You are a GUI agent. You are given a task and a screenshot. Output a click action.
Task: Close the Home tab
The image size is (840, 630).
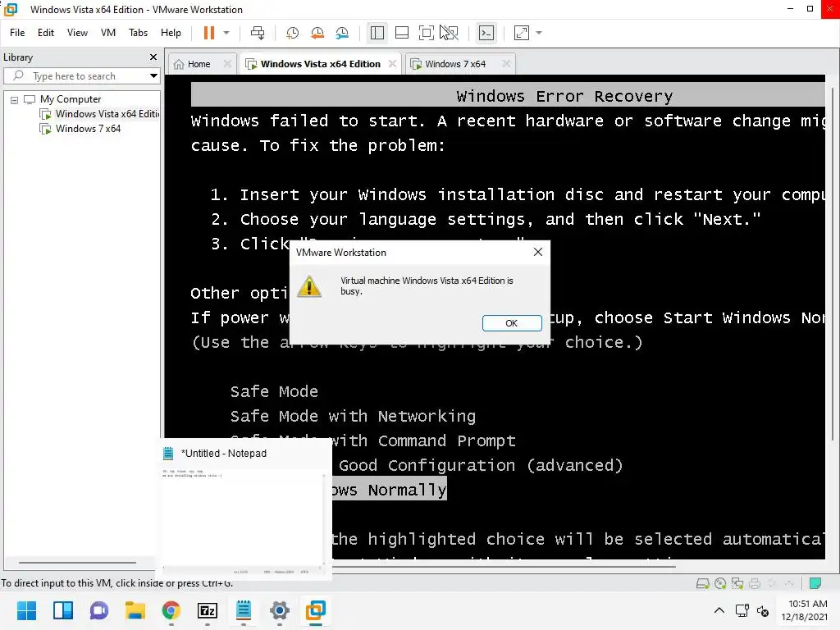point(227,64)
